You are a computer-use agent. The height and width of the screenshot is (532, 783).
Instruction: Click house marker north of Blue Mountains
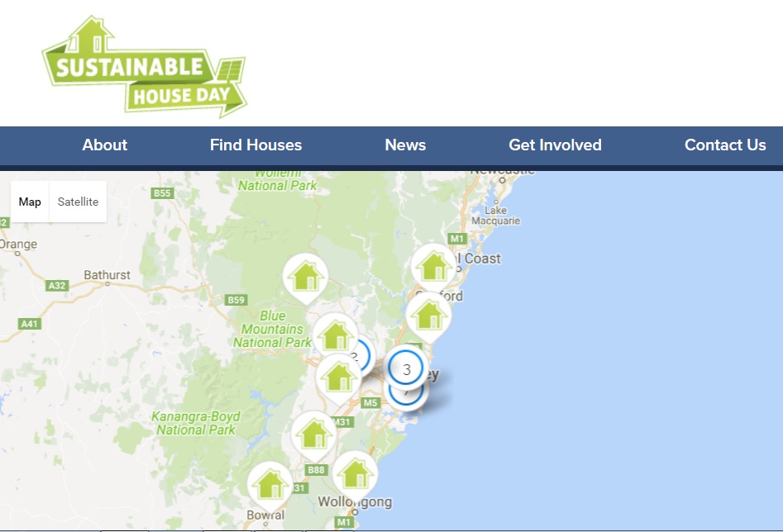point(306,278)
